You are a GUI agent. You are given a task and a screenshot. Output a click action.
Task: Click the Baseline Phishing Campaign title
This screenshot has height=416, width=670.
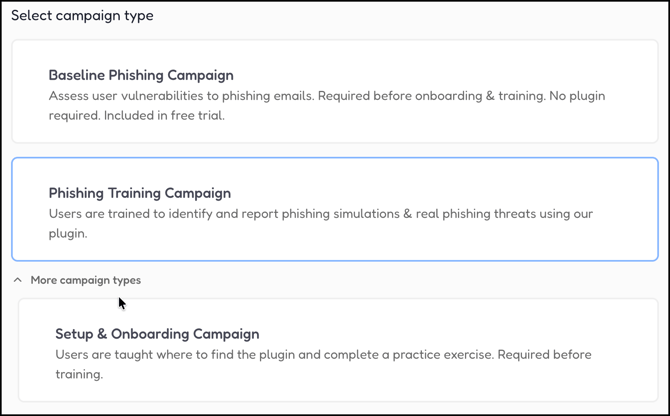point(140,75)
